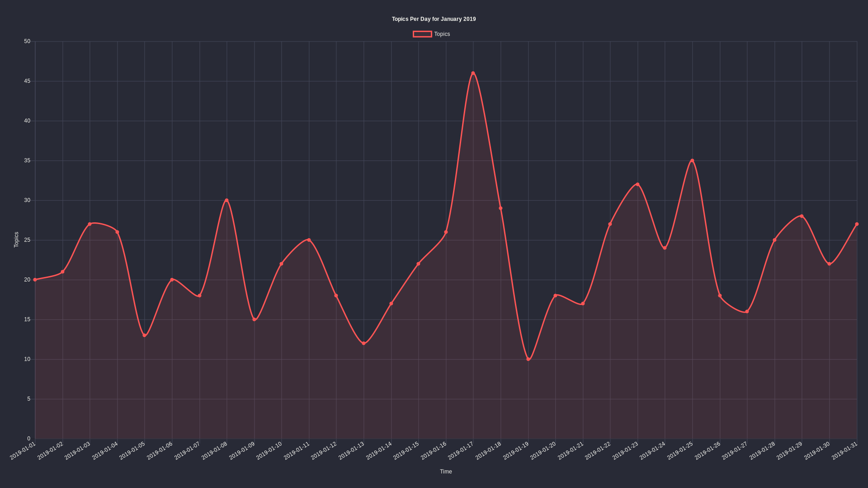Click the y-axis tick label 40
This screenshot has width=868, height=488.
click(x=27, y=121)
